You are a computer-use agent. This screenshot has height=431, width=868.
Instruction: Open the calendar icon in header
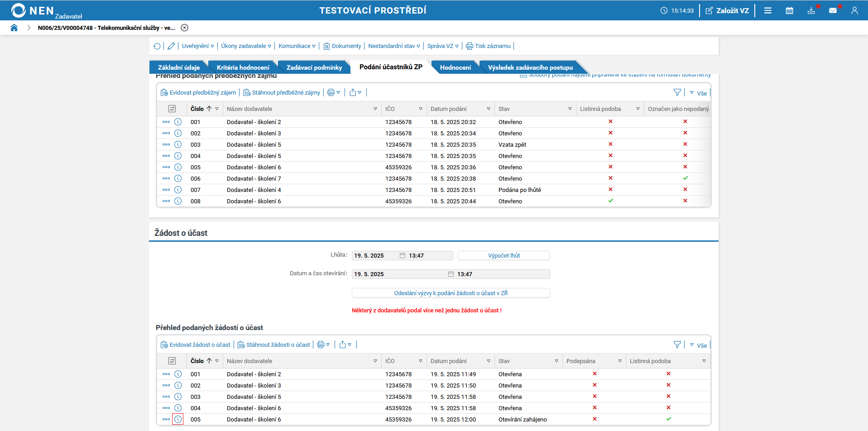pos(789,10)
